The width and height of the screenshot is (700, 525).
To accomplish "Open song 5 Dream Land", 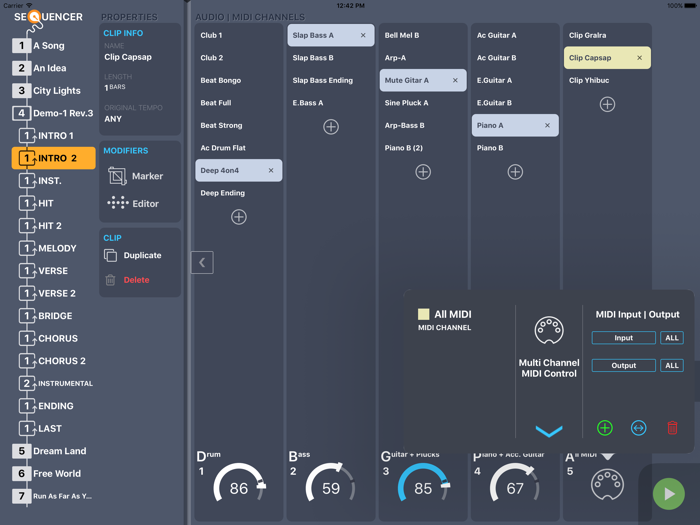I will [x=50, y=451].
